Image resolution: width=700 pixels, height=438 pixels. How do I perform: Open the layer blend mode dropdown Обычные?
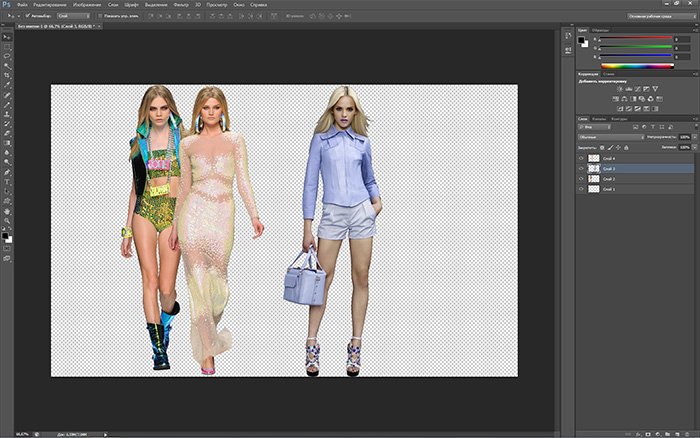point(610,136)
